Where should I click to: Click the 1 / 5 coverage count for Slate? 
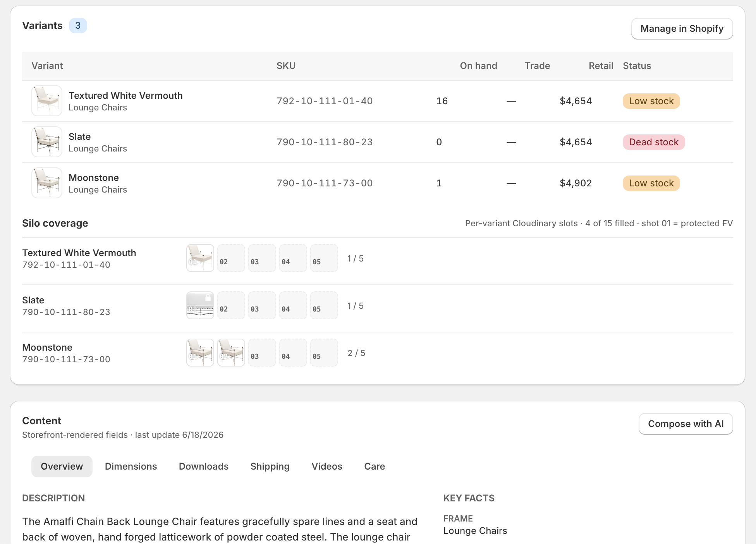click(356, 306)
